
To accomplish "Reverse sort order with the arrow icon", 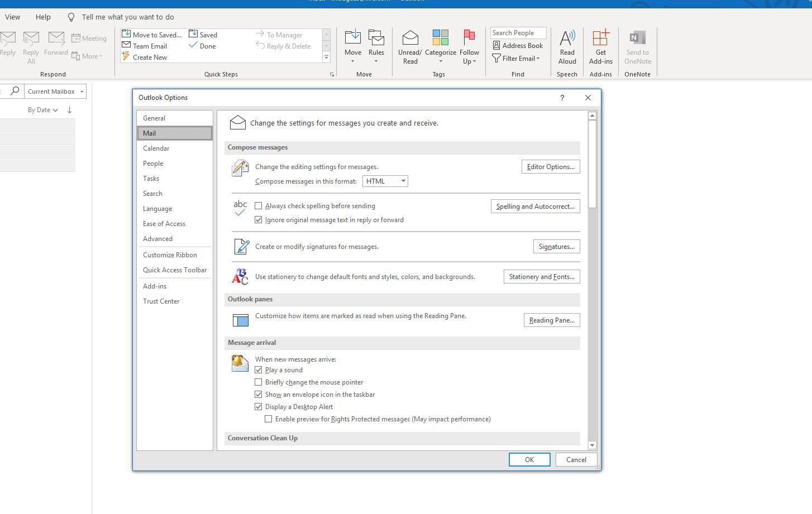I will 69,110.
